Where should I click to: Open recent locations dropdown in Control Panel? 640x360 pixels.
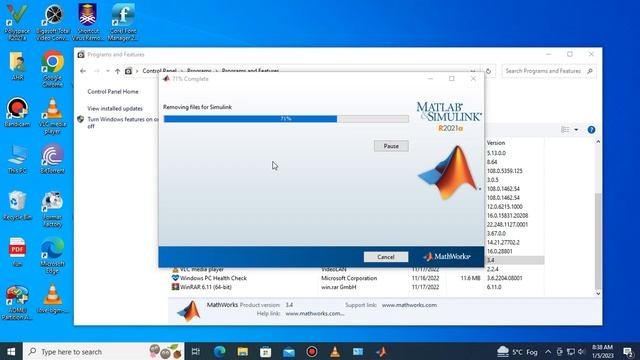pos(107,71)
